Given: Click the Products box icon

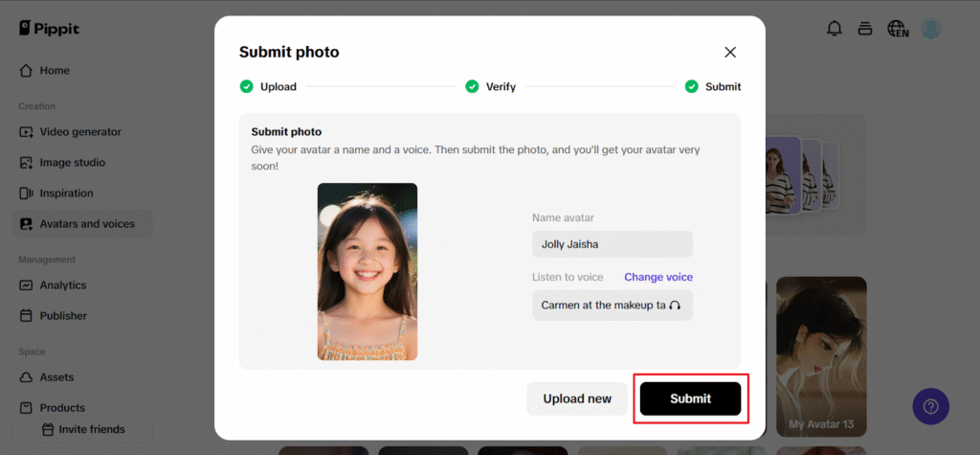Looking at the screenshot, I should 26,408.
